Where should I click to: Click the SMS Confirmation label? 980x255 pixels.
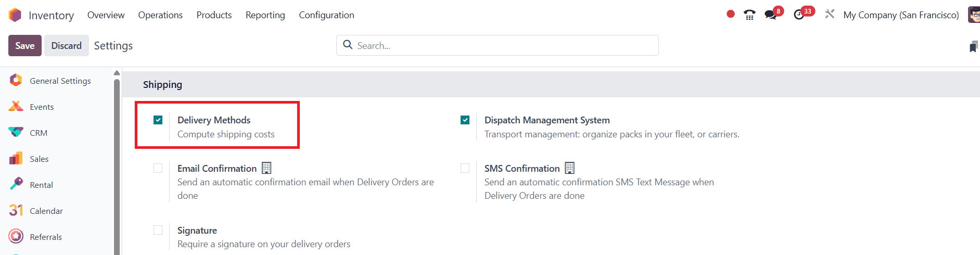pos(522,169)
